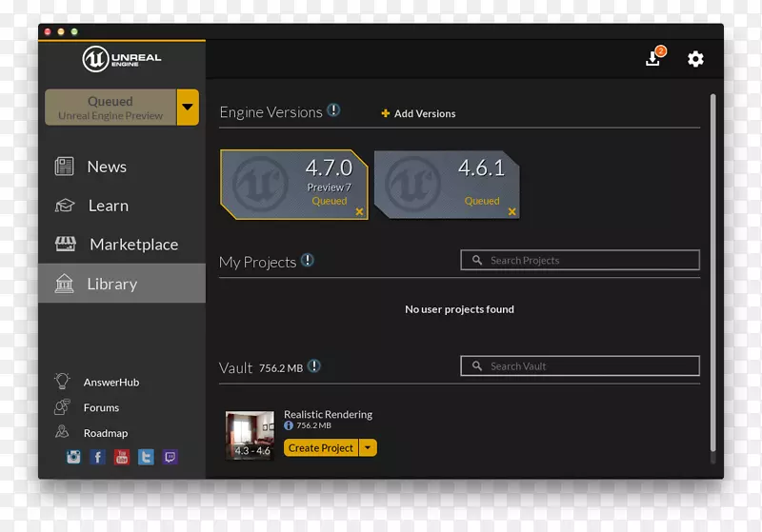Viewport: 762px width, 532px height.
Task: Click the Realistic Rendering title
Action: click(328, 415)
